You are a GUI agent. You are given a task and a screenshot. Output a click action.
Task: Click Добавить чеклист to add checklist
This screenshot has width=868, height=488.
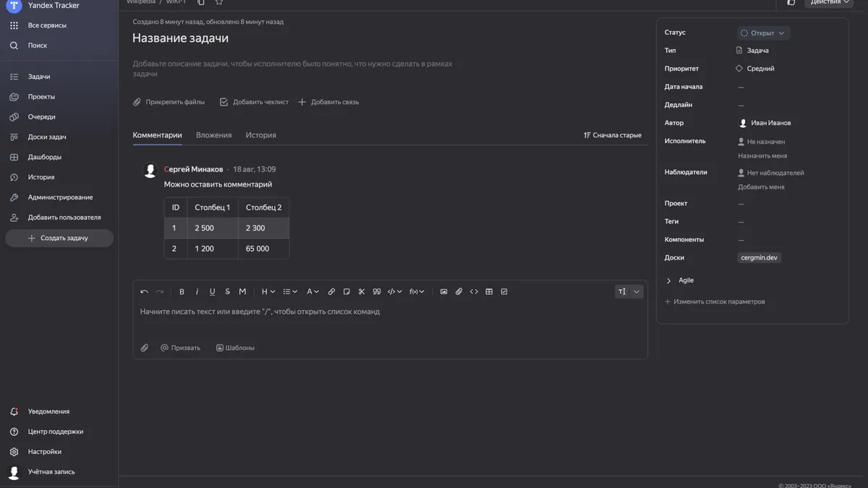point(254,102)
